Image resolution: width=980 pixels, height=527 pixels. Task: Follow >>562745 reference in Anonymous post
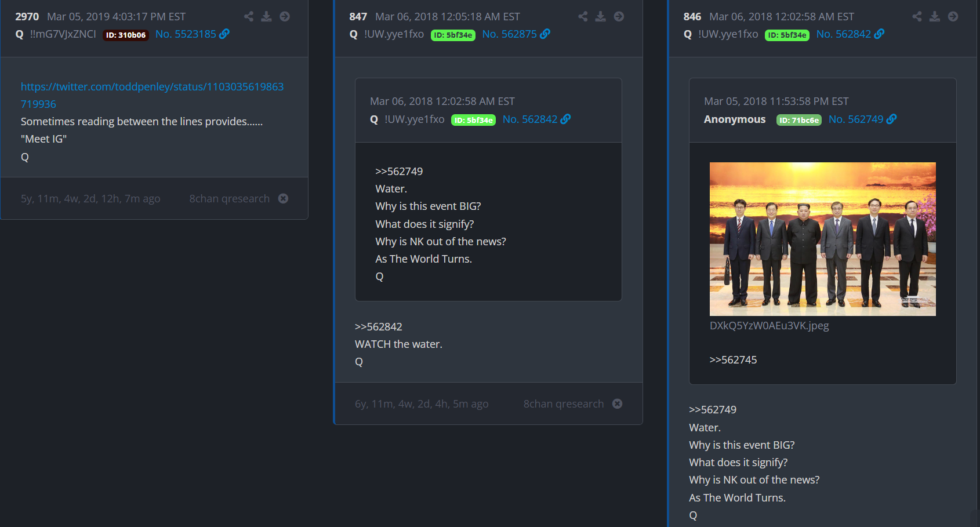coord(733,359)
